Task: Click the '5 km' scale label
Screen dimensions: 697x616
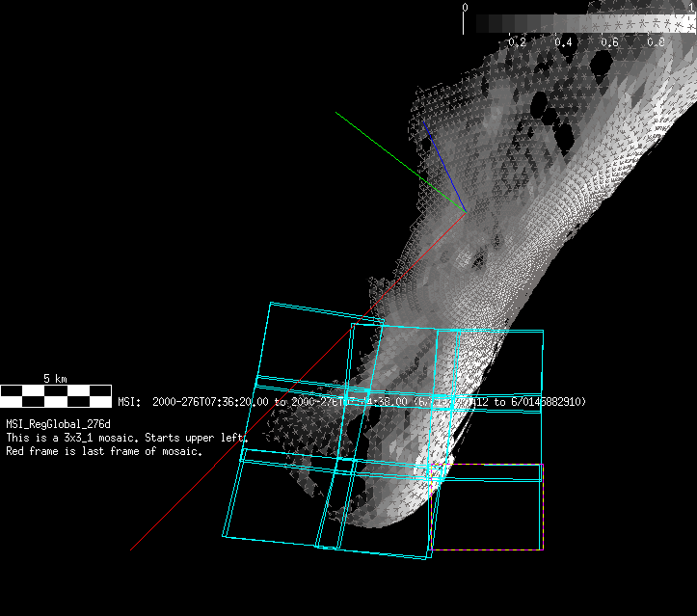Action: (55, 378)
